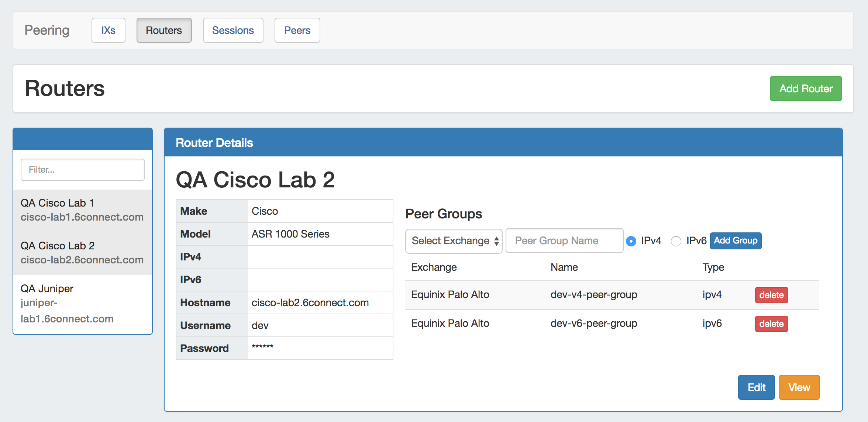This screenshot has width=868, height=422.
Task: Click the Peer Group Name field
Action: click(x=564, y=241)
